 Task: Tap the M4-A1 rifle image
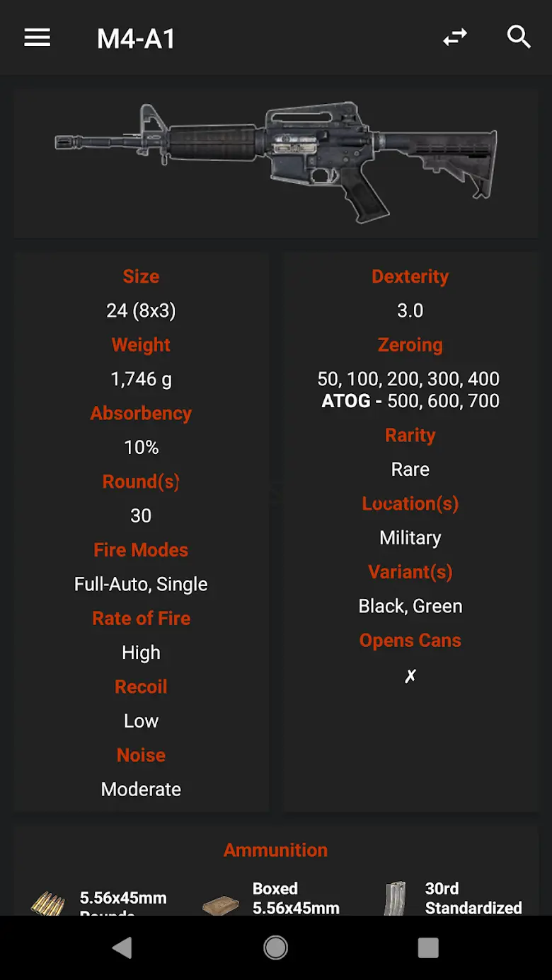[x=276, y=161]
